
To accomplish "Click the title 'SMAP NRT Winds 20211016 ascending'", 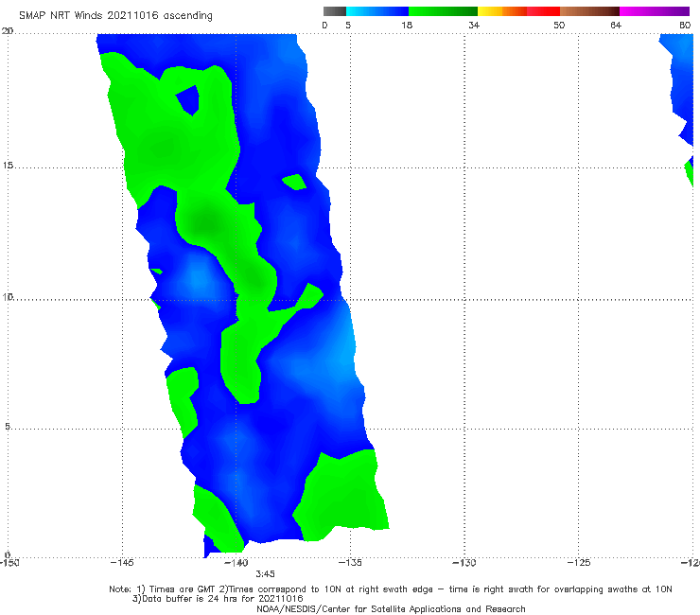I will tap(115, 15).
